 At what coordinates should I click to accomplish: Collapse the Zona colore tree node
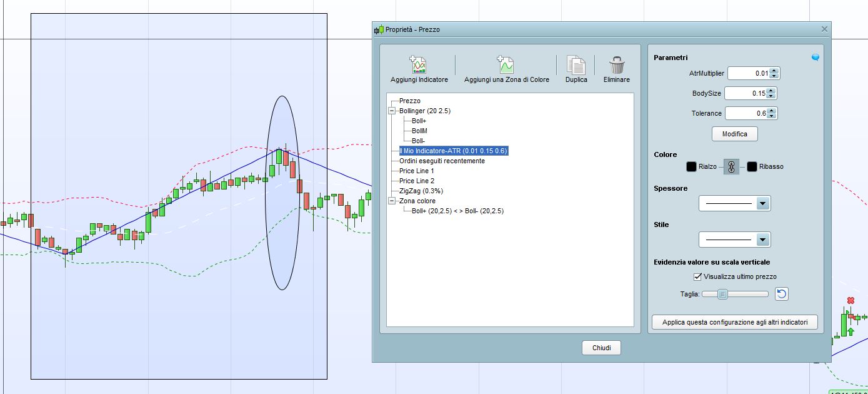click(392, 201)
